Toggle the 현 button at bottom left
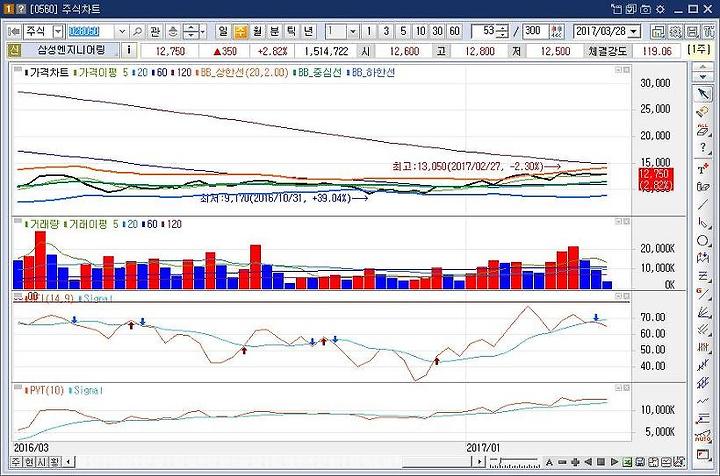The image size is (720, 476). click(28, 461)
